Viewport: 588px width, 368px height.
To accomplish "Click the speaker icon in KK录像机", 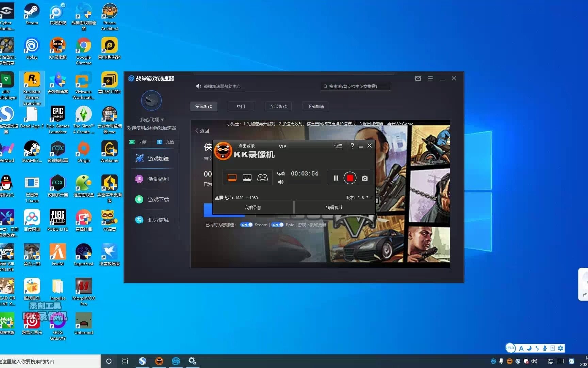I will pyautogui.click(x=281, y=182).
